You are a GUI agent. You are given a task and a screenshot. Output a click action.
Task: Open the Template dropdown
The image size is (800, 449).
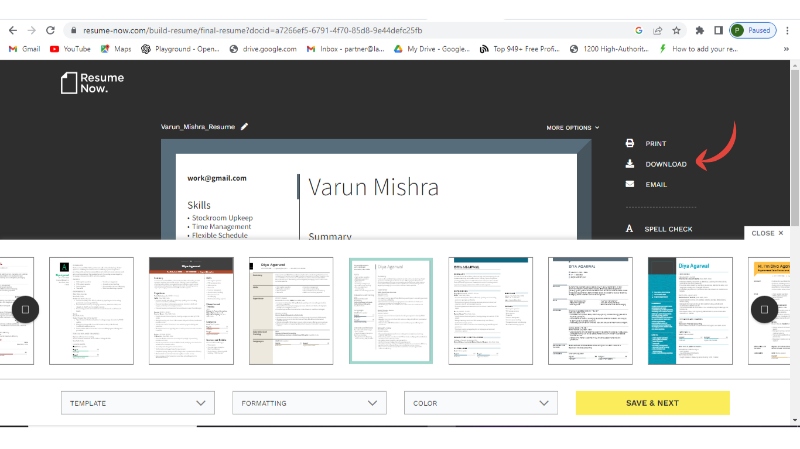pos(138,403)
